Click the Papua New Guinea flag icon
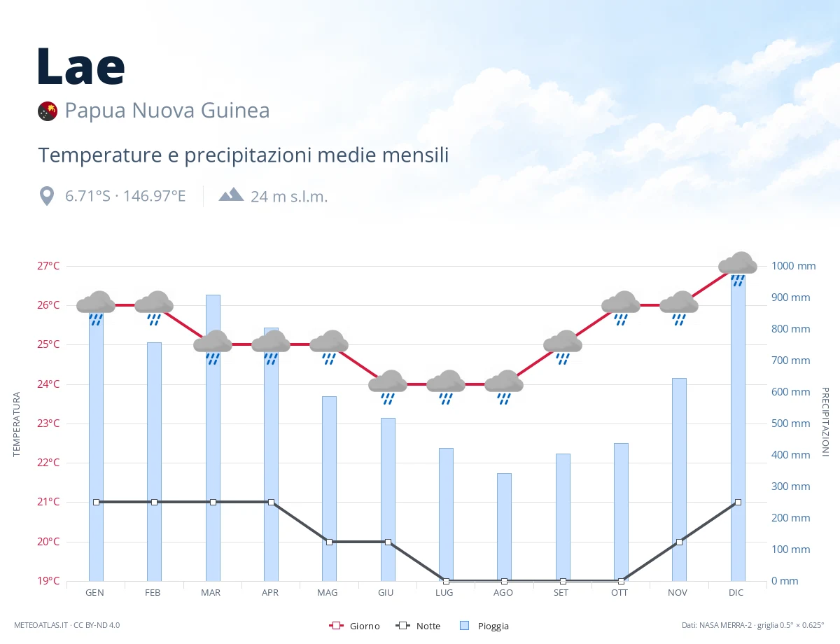 pos(48,111)
